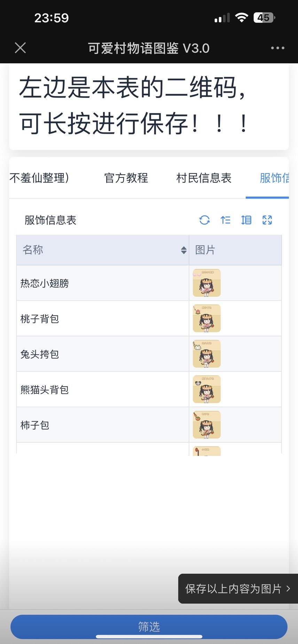The image size is (298, 644).
Task: Close the page with the X icon
Action: (x=21, y=48)
